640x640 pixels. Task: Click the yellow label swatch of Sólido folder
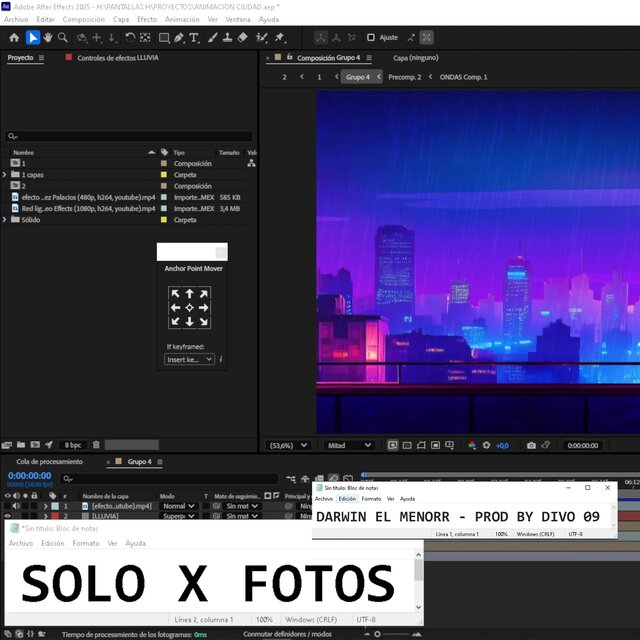164,220
